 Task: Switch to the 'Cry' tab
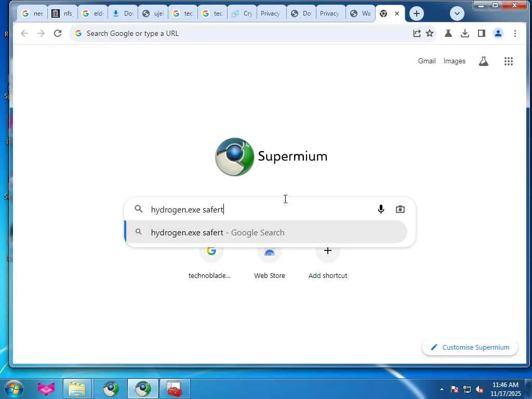pos(242,14)
